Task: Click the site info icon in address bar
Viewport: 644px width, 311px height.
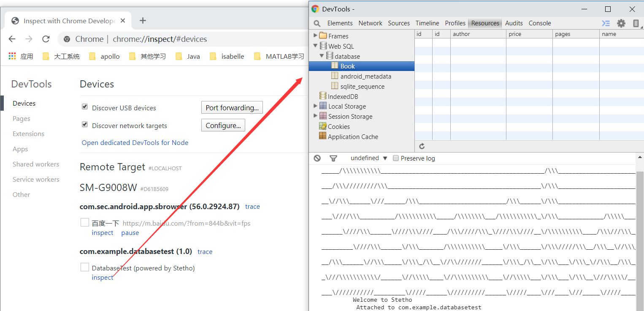Action: pyautogui.click(x=67, y=39)
